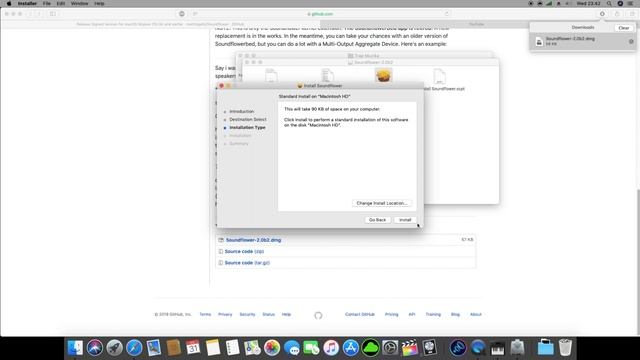
Task: Click the github.com address bar
Action: click(320, 14)
